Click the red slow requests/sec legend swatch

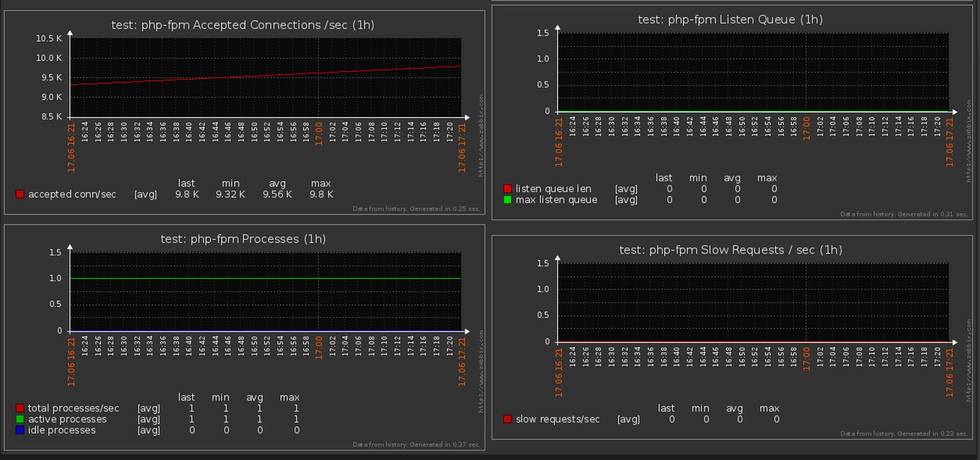click(507, 419)
